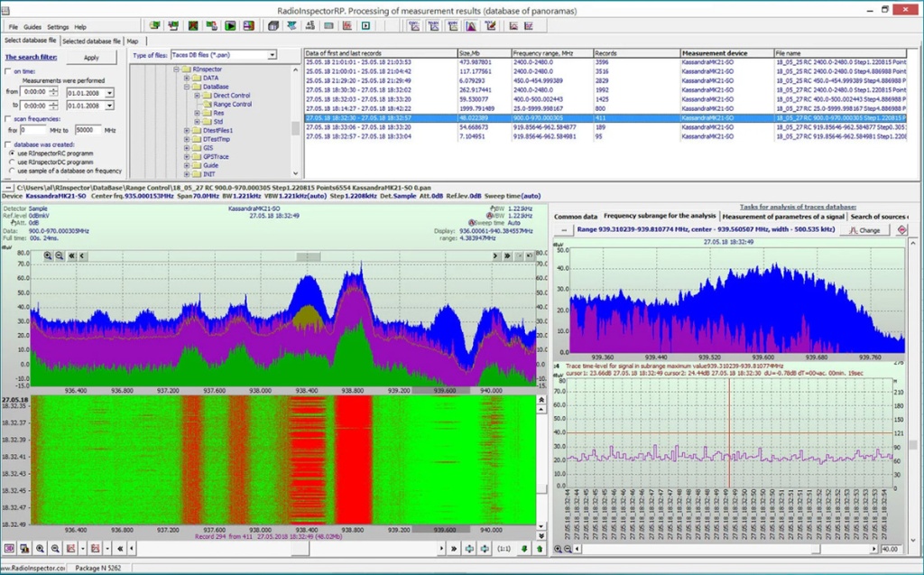Zoom out on the spectrum graph
The image size is (924, 575).
pos(60,256)
